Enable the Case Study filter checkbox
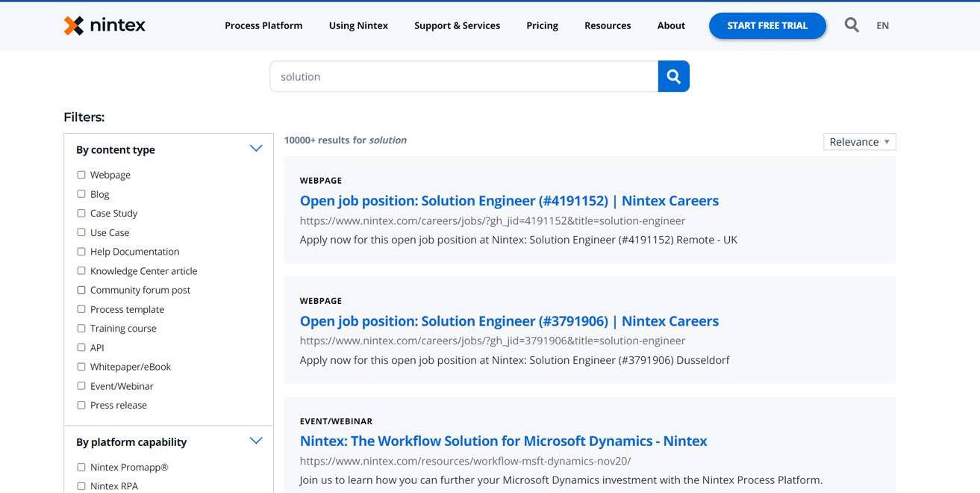This screenshot has height=493, width=980. 81,214
